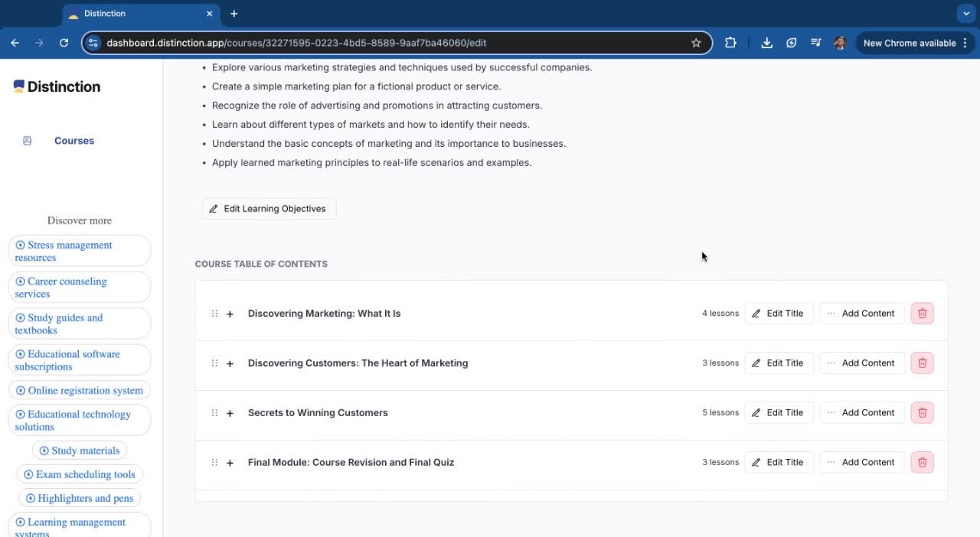Open a new browser tab

click(x=234, y=14)
